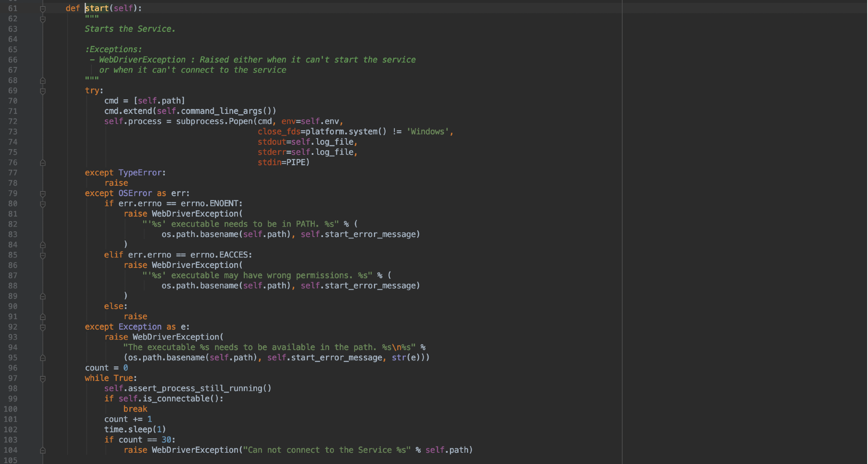Click 'PIPE' on the stdin line
Screen dimensions: 868x464
(x=296, y=162)
